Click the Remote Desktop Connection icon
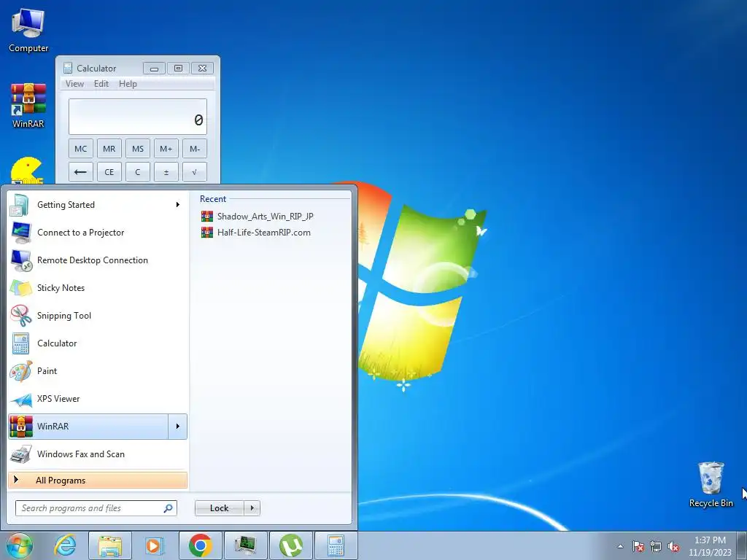 click(21, 260)
